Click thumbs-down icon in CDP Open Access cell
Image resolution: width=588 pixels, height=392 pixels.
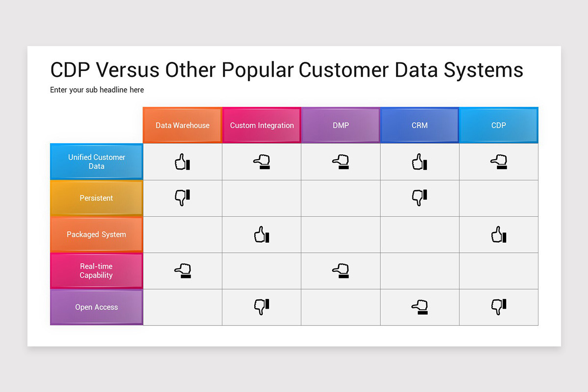pos(499,307)
